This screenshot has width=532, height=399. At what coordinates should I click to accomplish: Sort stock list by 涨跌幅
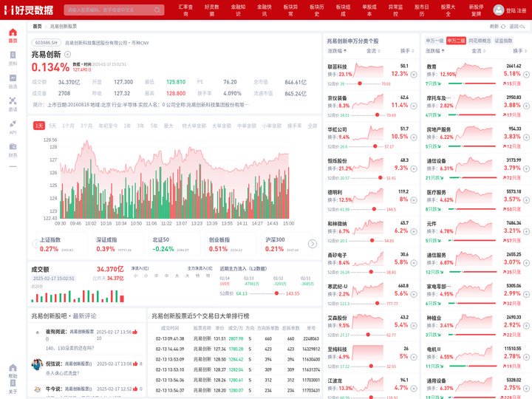[337, 51]
